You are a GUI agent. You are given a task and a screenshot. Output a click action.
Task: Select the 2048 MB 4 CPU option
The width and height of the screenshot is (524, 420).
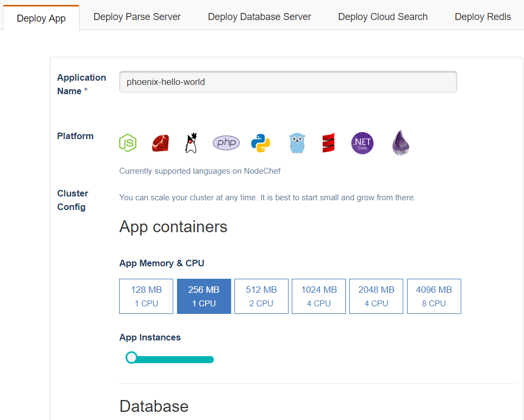pos(376,297)
